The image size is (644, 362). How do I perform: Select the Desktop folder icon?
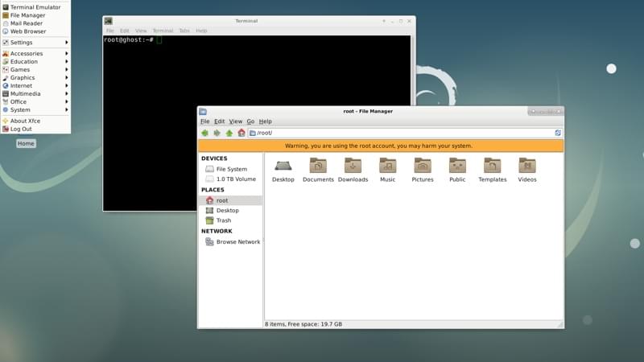click(283, 171)
